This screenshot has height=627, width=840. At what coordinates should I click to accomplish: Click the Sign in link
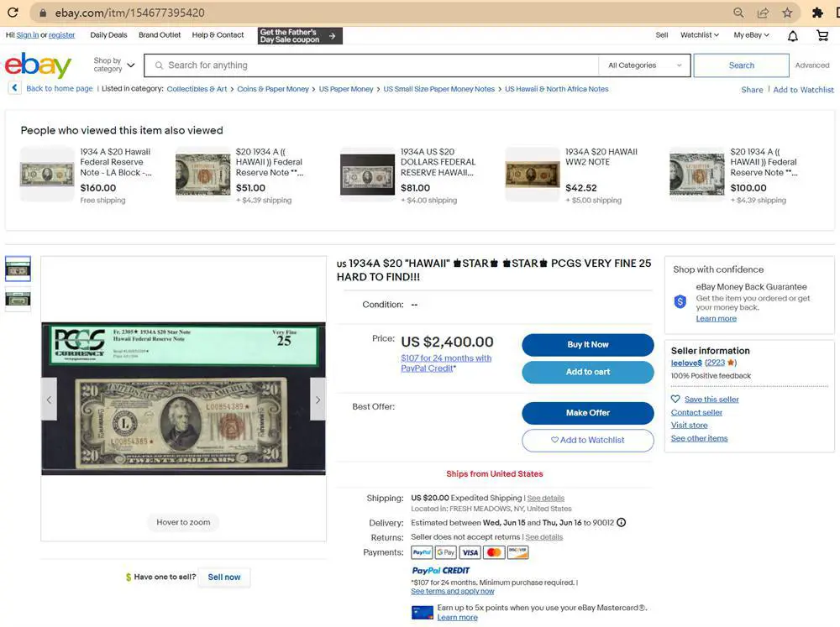point(28,34)
